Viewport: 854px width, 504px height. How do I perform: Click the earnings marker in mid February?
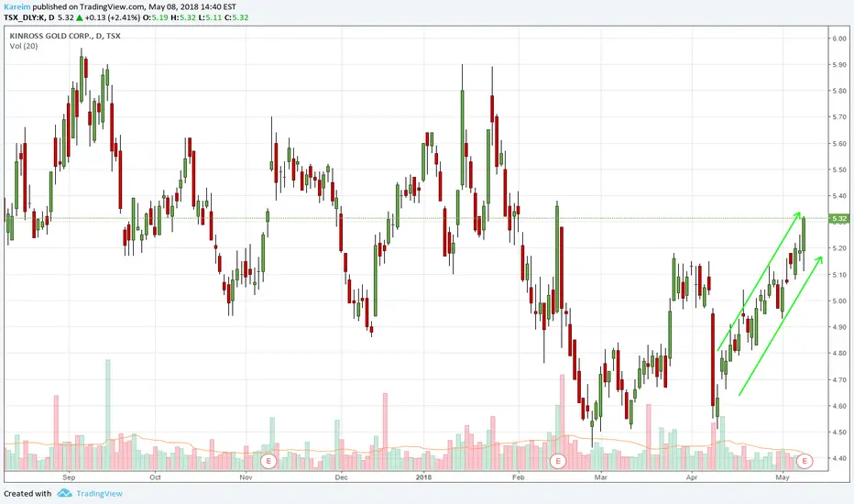tap(558, 462)
